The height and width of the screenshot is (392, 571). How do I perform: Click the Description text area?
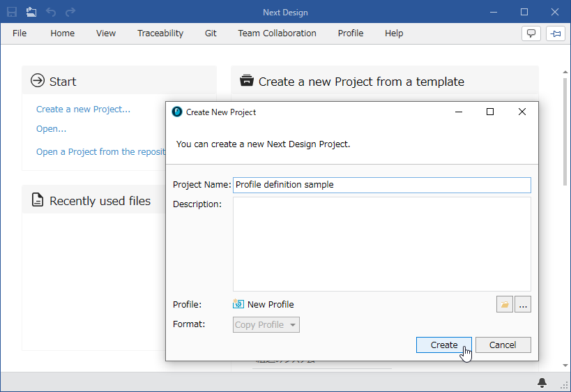click(382, 244)
